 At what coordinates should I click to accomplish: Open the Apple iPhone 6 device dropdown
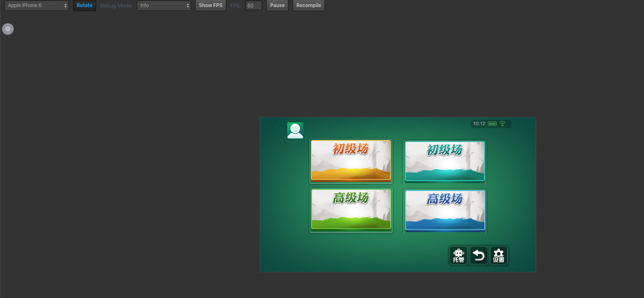[x=36, y=5]
